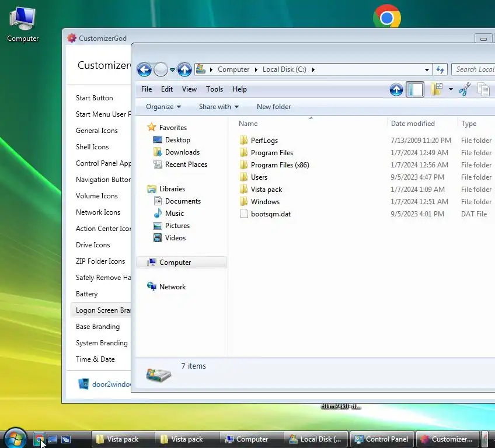Click the toolbar blue Up arrow icon
This screenshot has width=495, height=448.
(x=396, y=90)
